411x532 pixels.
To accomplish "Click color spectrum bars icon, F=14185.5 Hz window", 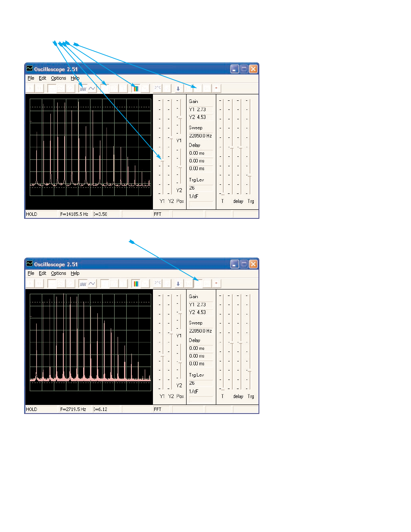I will pyautogui.click(x=136, y=88).
